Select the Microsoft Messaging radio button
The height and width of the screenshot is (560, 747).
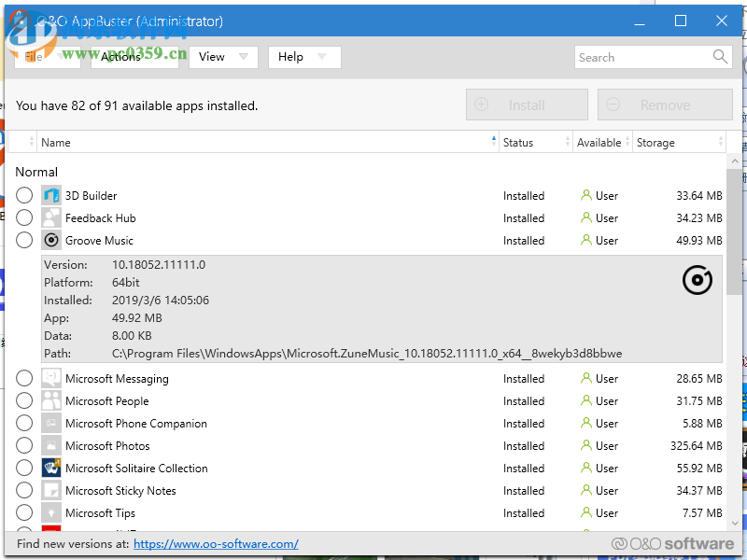tap(24, 379)
